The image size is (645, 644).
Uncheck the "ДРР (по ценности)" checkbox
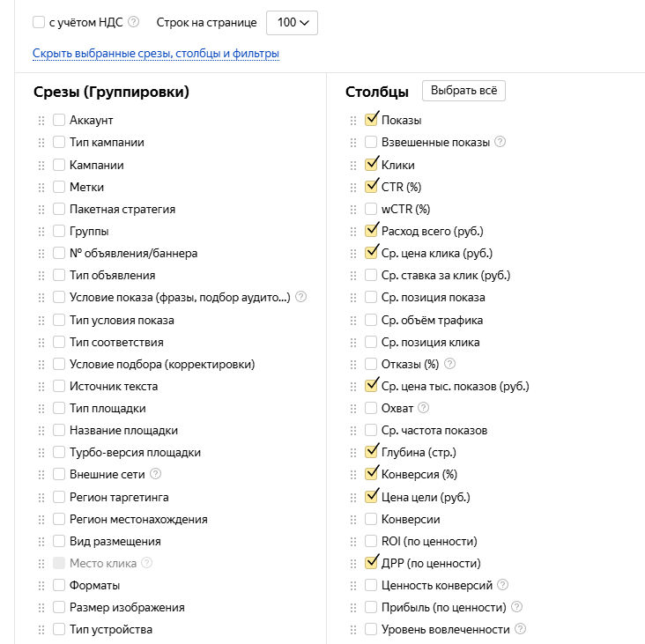(x=371, y=563)
